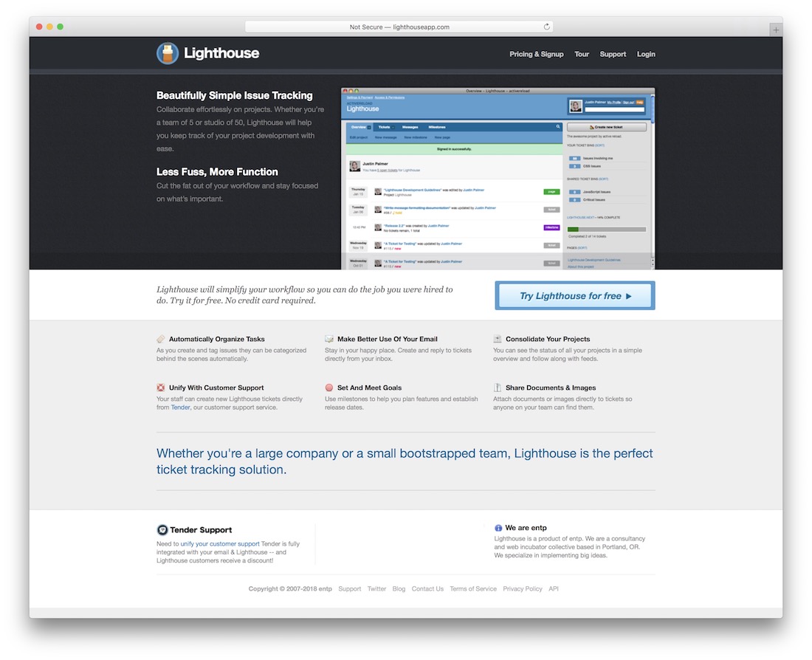Screen dimensions: 812x660
Task: Click the Make Better Use Of Your Email icon
Action: click(328, 339)
